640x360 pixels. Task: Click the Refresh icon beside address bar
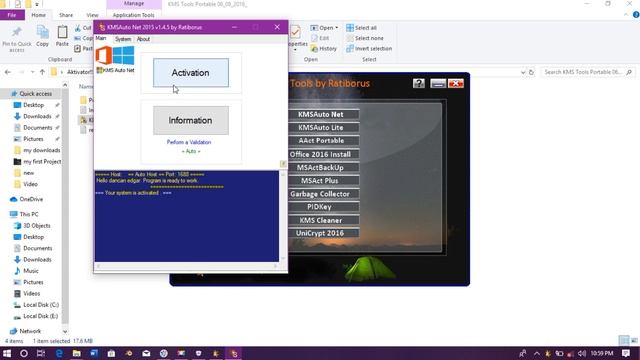tap(531, 72)
